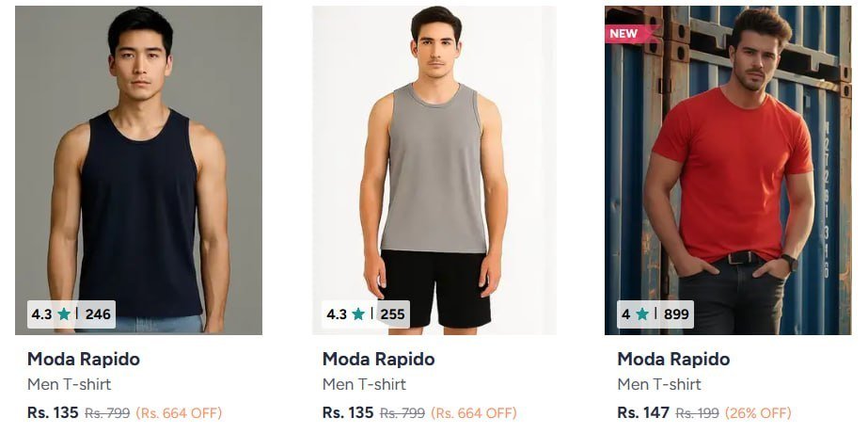Open the grey sleeveless shirt product image
Image resolution: width=868 pixels, height=434 pixels.
[x=434, y=170]
